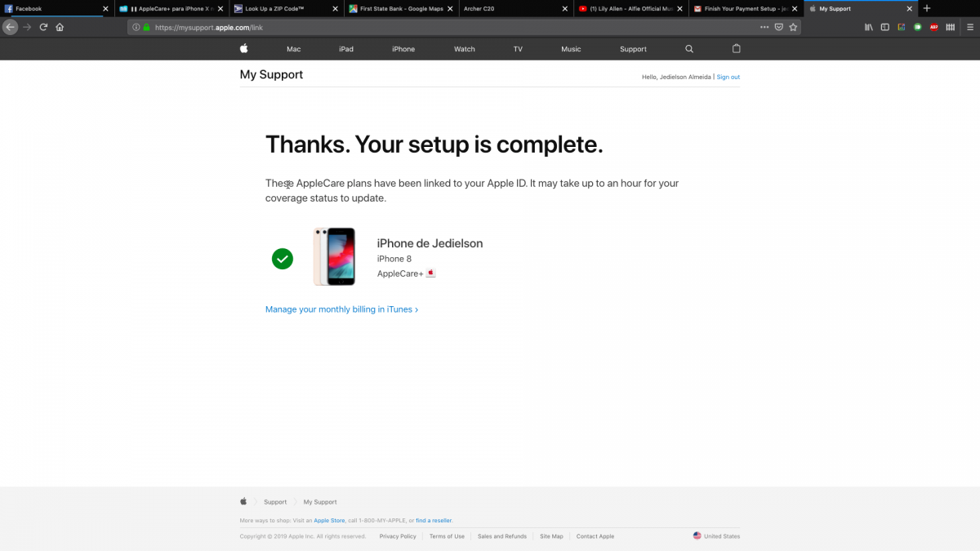Open iPad in Apple navigation
Viewport: 980px width, 551px height.
[x=346, y=49]
